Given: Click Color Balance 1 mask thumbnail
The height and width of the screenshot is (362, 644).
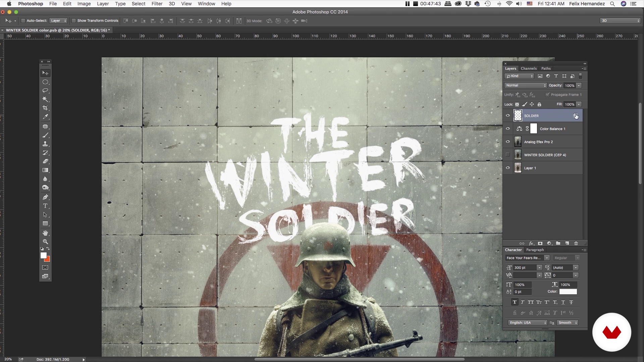Looking at the screenshot, I should [x=534, y=129].
